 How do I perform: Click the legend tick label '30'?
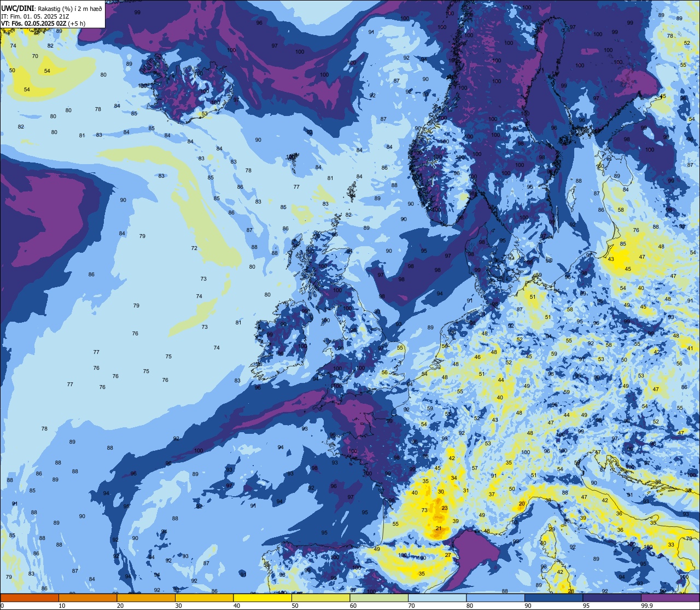(178, 606)
